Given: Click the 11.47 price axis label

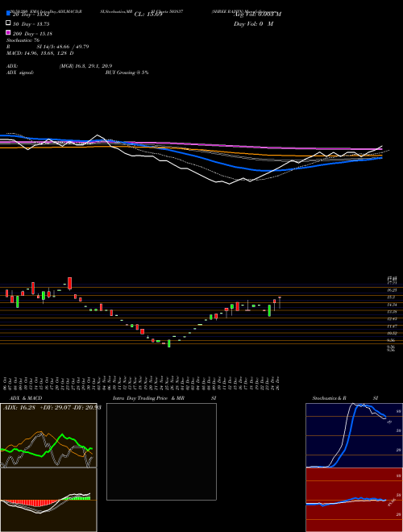Looking at the screenshot, I should pos(392,326).
